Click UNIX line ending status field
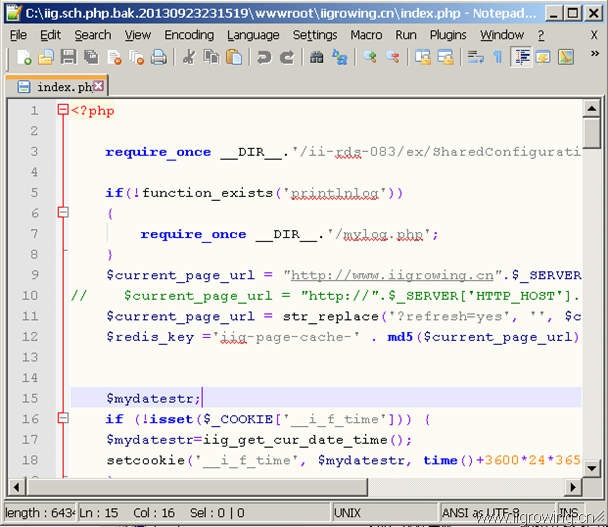Screen dimensions: 608x527 384,513
